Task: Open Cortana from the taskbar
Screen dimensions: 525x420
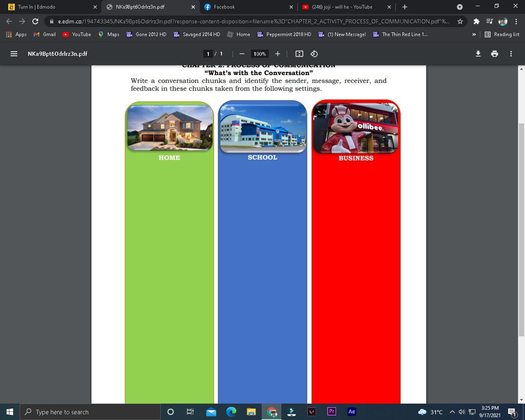Action: [x=171, y=412]
